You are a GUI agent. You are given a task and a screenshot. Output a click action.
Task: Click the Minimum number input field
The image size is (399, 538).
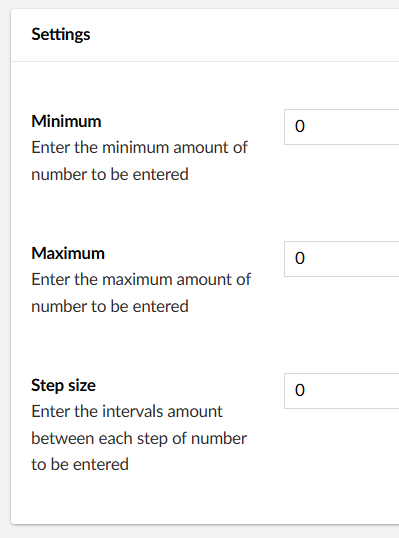click(342, 127)
